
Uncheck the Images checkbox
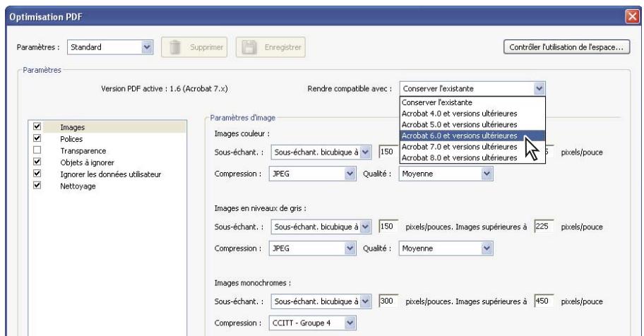click(x=37, y=126)
